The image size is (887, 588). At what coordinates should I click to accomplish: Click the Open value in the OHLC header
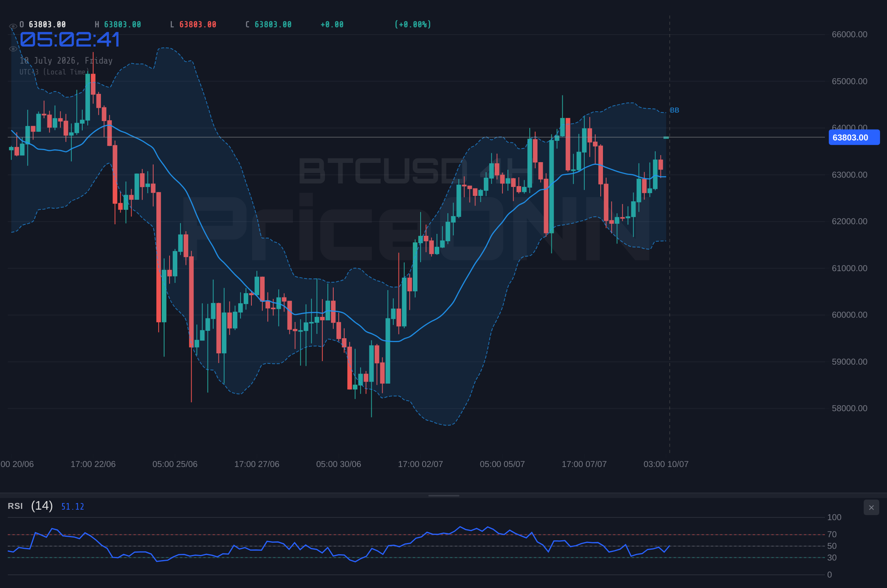(47, 24)
